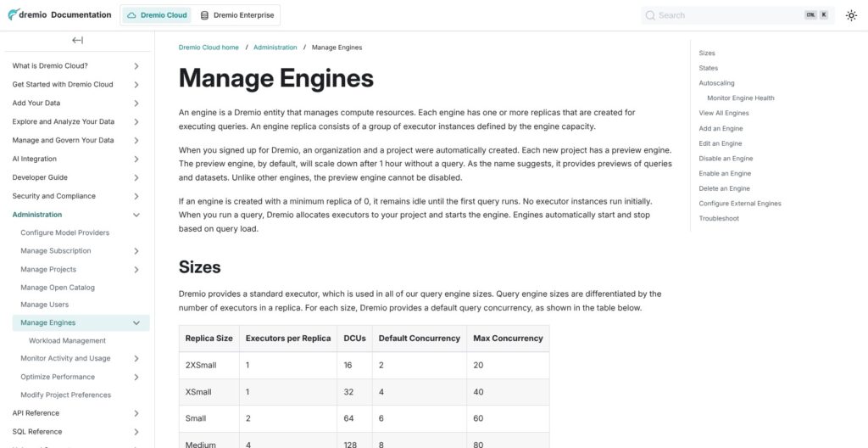Screen dimensions: 868x448
Task: Open Workload Management page
Action: [67, 341]
